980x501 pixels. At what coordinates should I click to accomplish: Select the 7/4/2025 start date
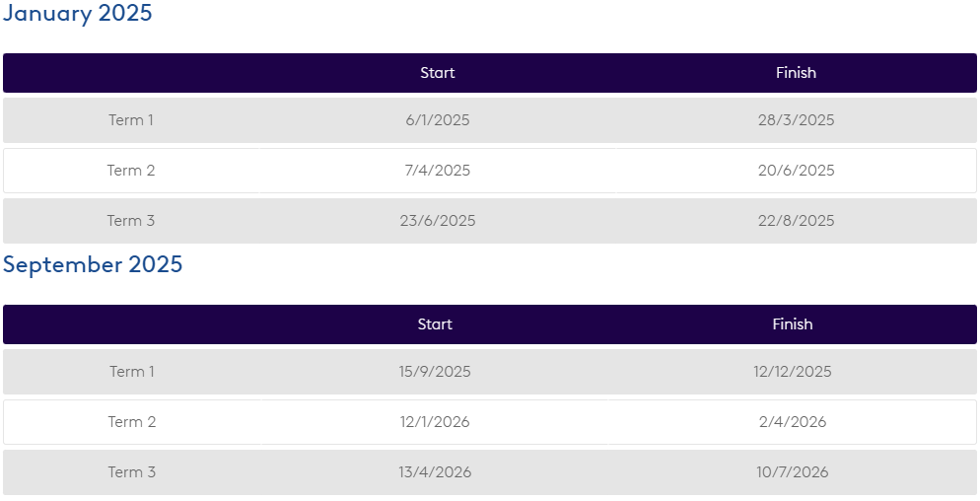point(438,171)
